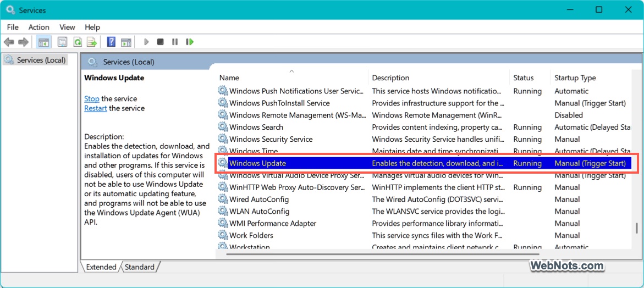Click Automatic startup type of Push Notifications row
Image resolution: width=644 pixels, height=288 pixels.
pos(571,91)
